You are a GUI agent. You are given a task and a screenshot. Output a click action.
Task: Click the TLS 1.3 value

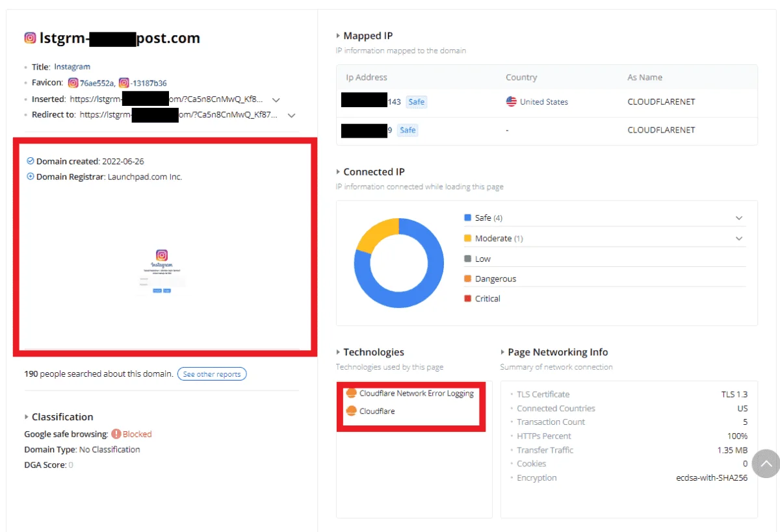(734, 394)
